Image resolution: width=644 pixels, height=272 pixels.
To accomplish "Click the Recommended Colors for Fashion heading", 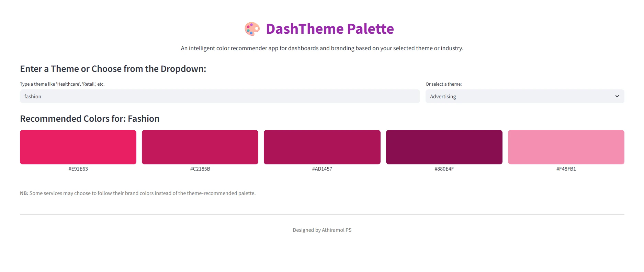I will [x=90, y=118].
